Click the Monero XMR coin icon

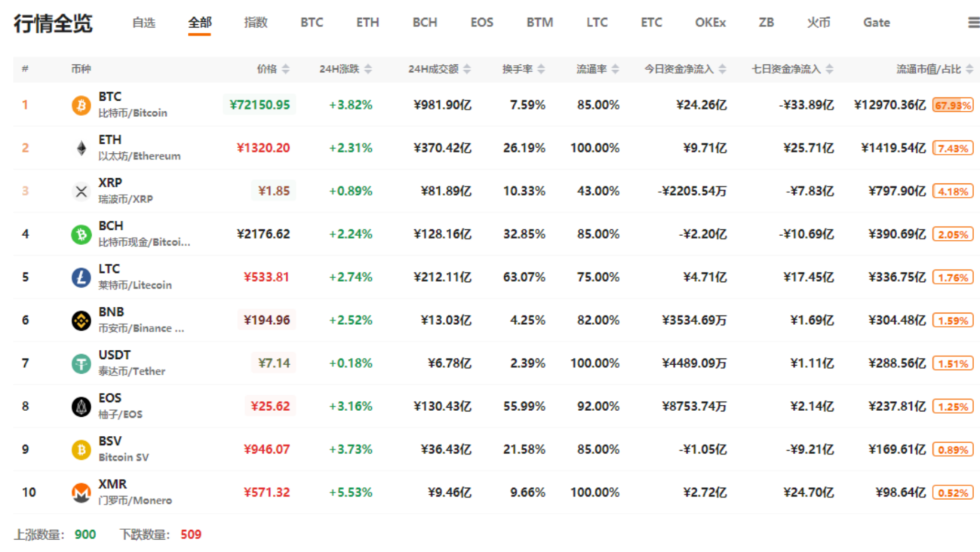(81, 492)
